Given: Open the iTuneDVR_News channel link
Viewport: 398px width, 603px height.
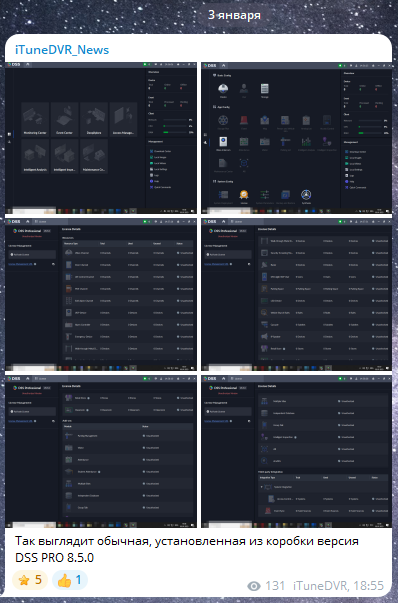Looking at the screenshot, I should [x=62, y=50].
